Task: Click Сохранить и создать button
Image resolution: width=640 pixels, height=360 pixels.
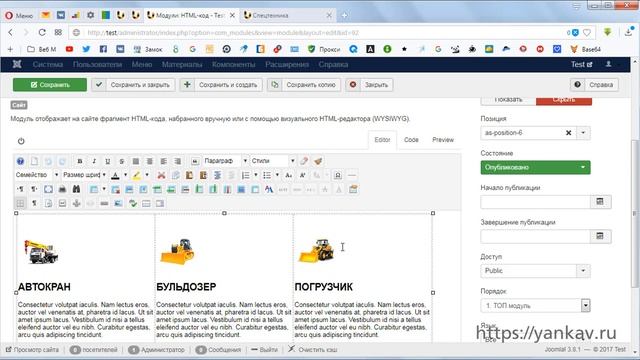Action: [221, 85]
